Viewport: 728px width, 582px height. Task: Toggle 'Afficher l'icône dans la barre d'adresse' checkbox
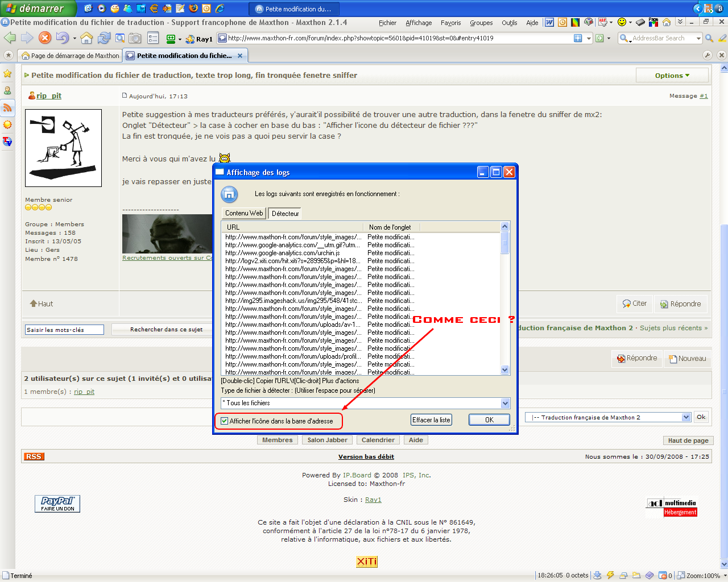(x=225, y=421)
